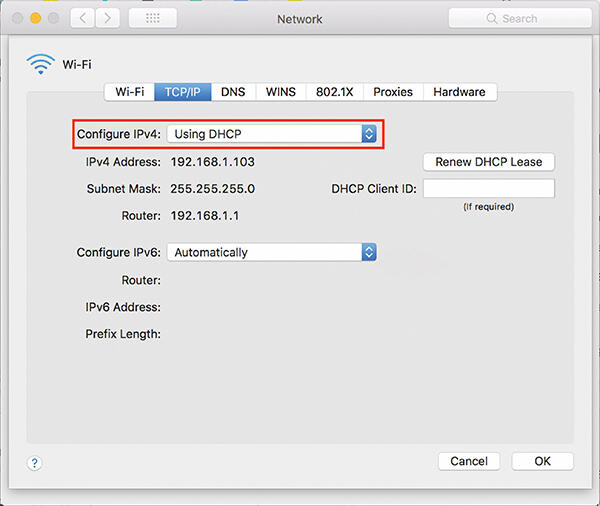Show the Hardware tab
600x506 pixels.
pyautogui.click(x=459, y=92)
